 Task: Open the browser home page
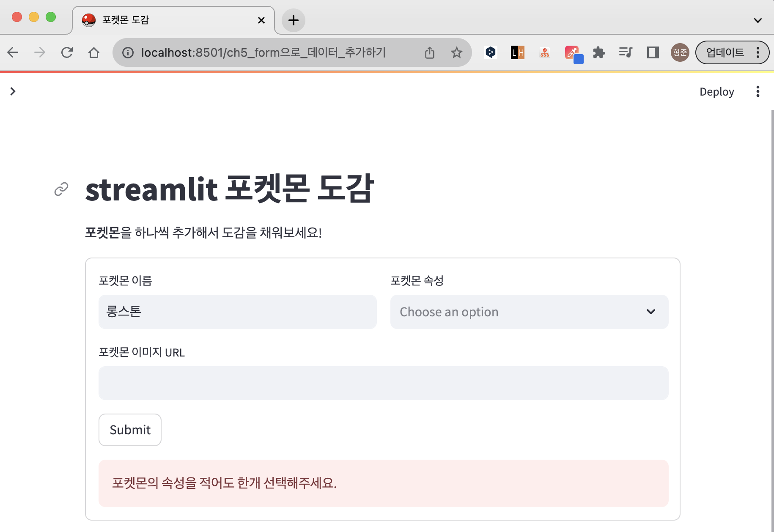(x=94, y=52)
